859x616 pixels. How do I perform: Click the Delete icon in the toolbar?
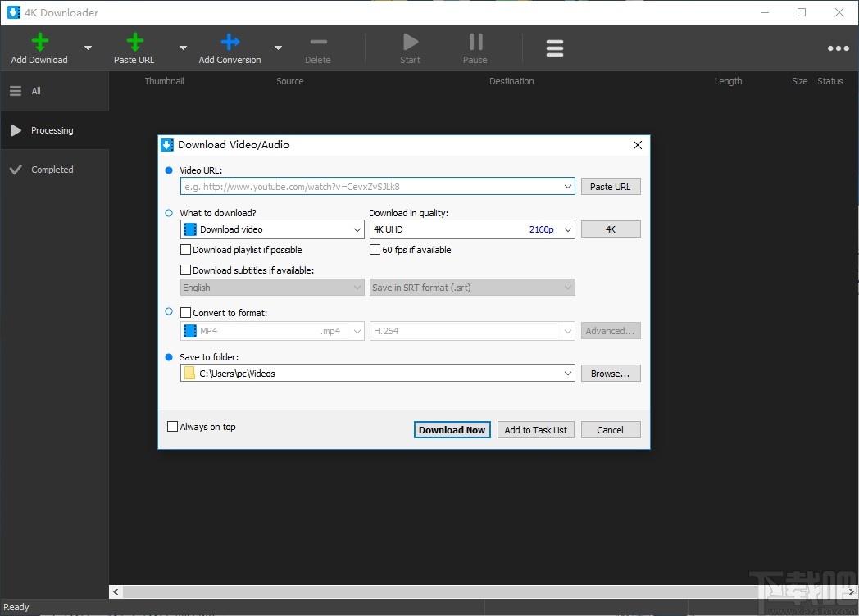(x=318, y=41)
